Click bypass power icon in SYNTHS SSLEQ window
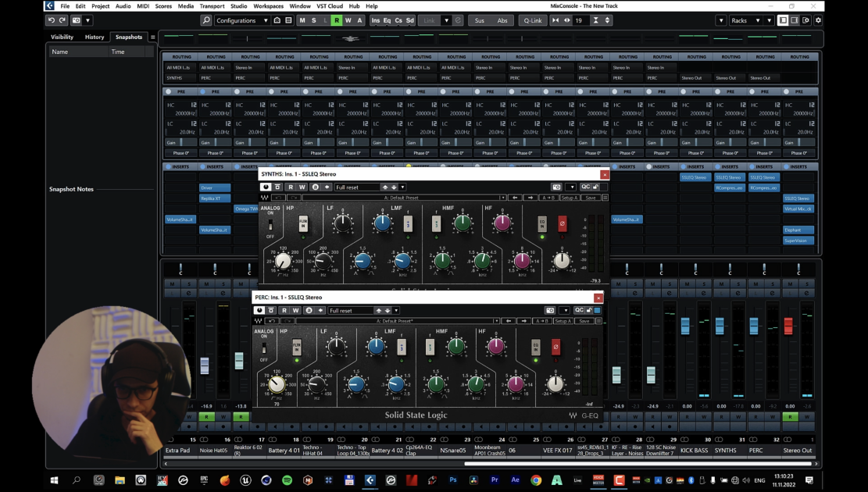The width and height of the screenshot is (868, 492). 266,187
